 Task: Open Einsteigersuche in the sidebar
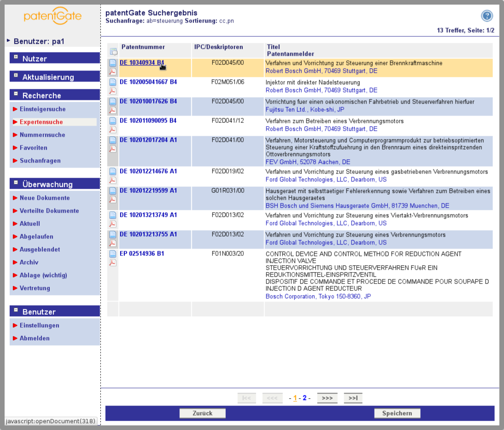(x=43, y=109)
